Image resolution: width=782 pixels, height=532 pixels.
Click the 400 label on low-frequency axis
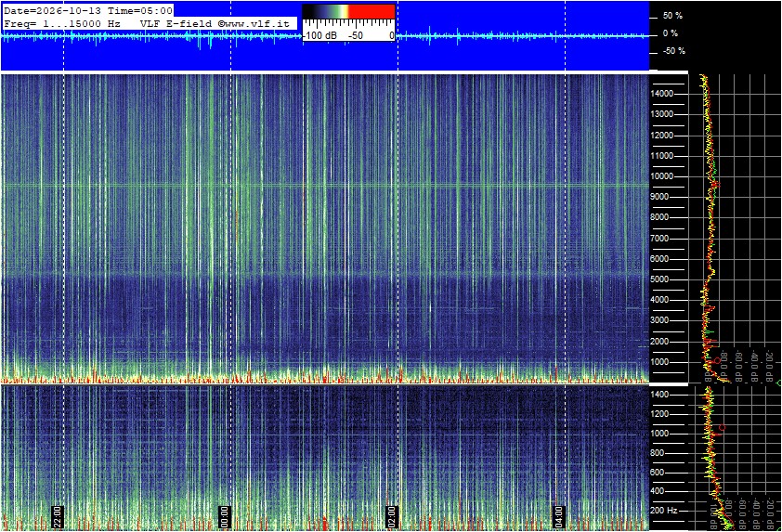tap(658, 491)
